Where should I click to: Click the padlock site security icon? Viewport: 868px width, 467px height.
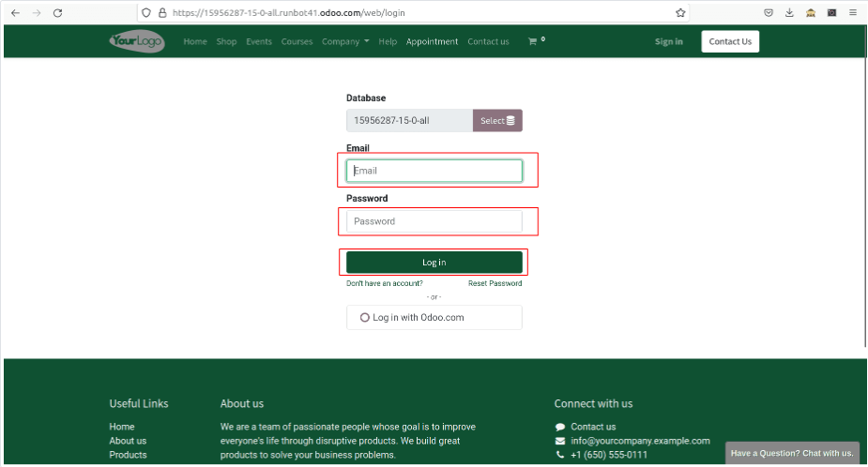coord(162,13)
